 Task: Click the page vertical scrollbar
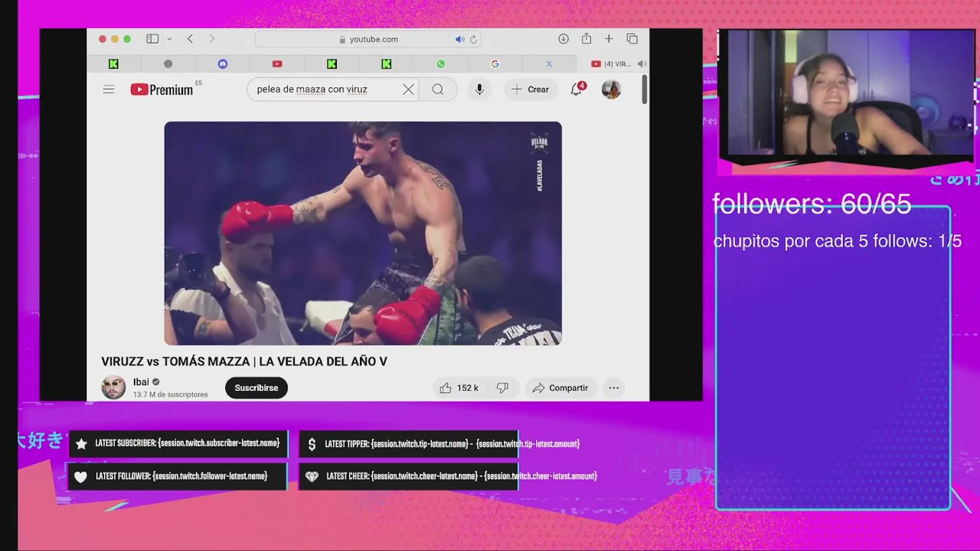pos(645,90)
